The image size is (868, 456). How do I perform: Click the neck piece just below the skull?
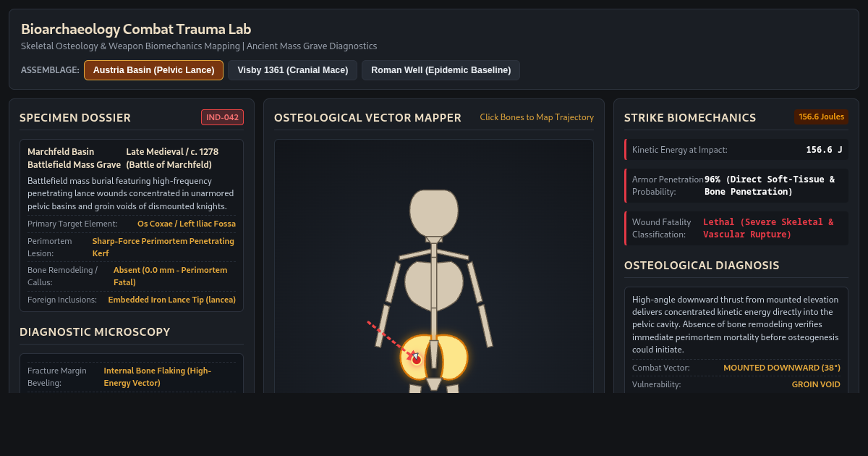coord(434,240)
